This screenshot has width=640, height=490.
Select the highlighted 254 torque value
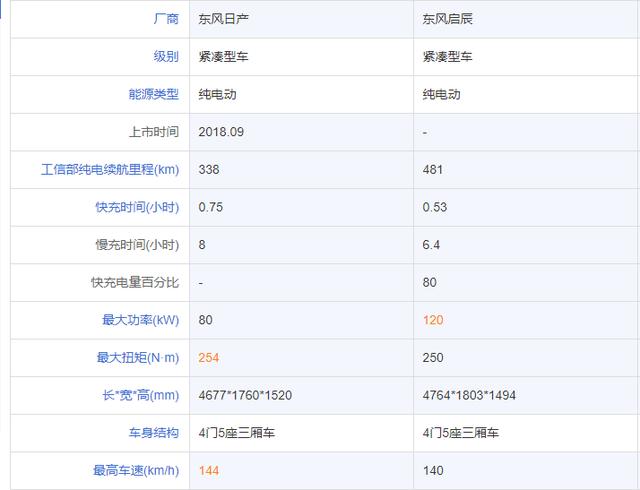coord(209,358)
